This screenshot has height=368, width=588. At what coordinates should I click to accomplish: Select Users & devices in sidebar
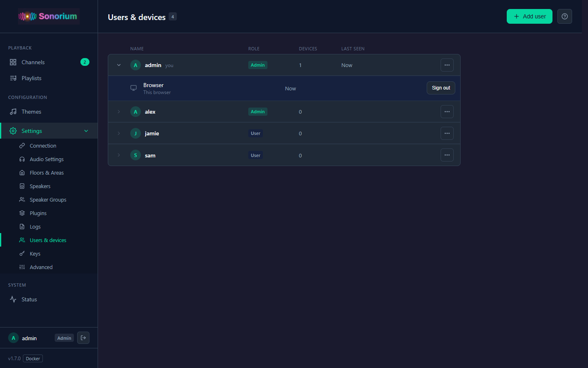tap(49, 240)
